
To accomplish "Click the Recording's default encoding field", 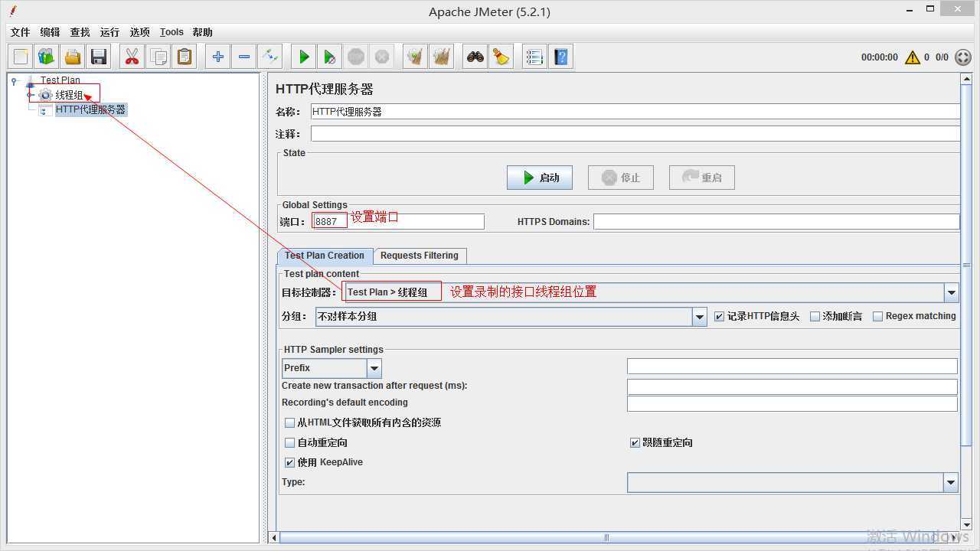I will tap(792, 403).
